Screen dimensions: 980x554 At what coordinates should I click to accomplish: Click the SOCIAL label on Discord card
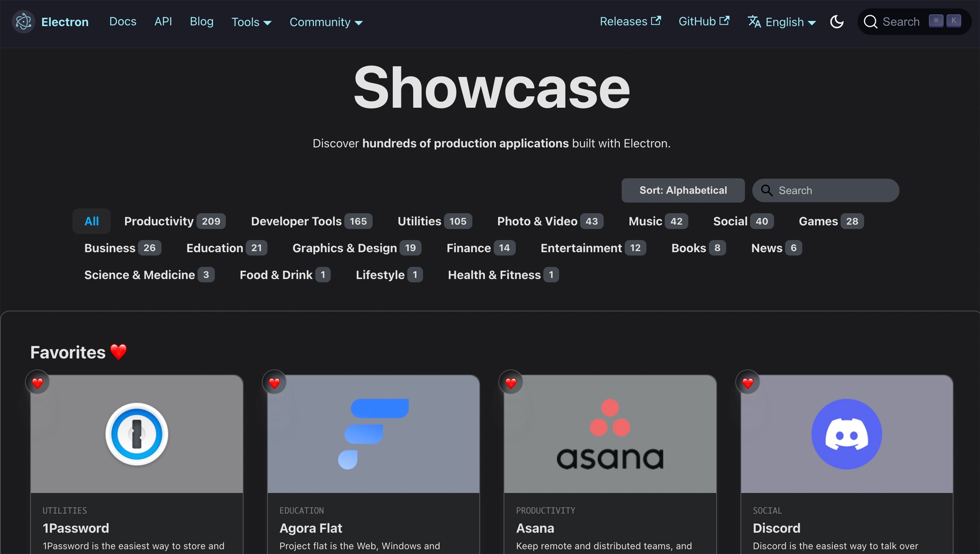click(767, 510)
